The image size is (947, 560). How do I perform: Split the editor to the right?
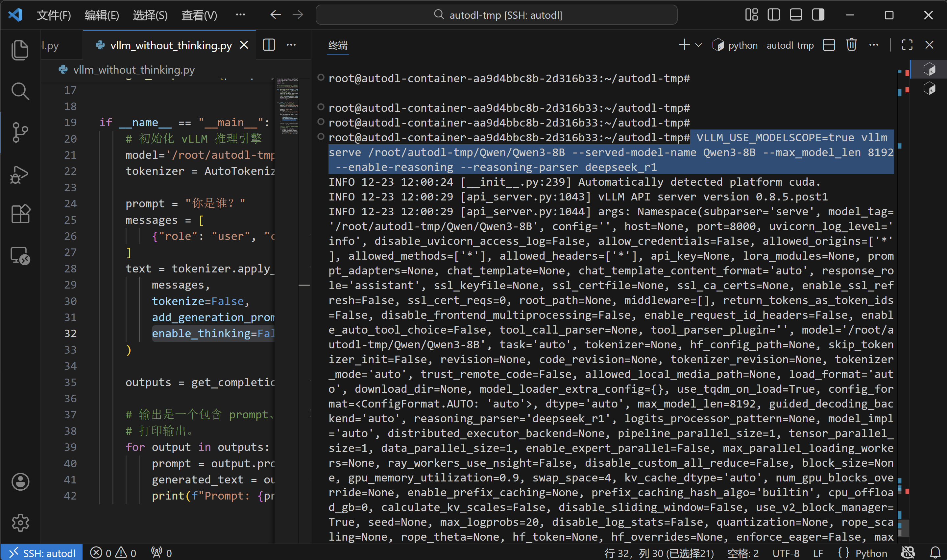(269, 45)
